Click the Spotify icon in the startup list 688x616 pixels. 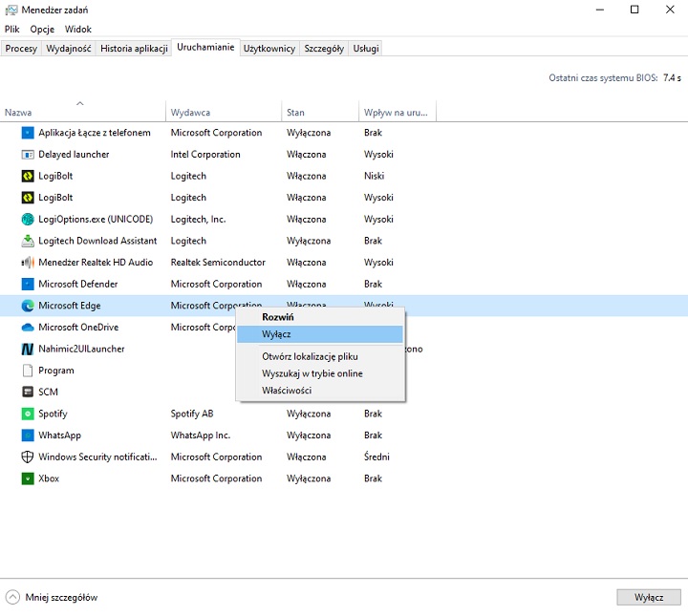[x=28, y=414]
